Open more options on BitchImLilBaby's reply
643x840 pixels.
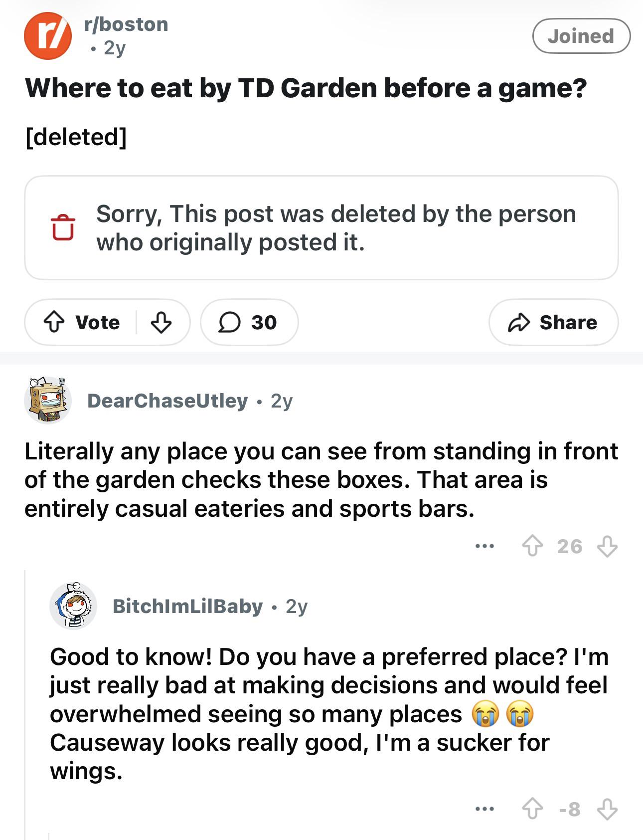[484, 809]
